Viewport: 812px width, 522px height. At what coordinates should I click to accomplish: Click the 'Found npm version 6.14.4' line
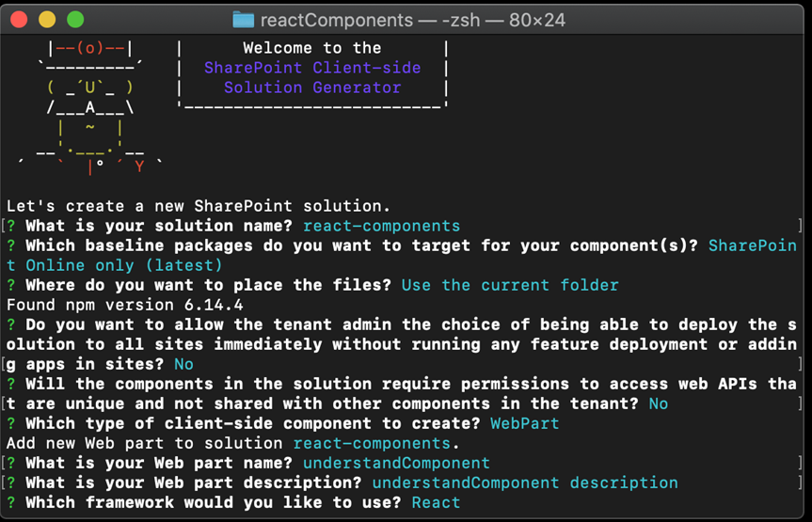point(125,305)
